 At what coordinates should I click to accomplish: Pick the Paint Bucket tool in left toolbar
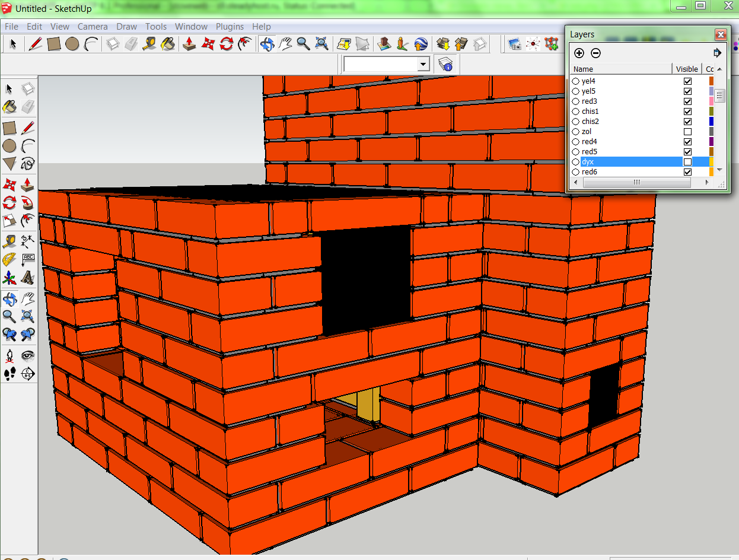click(x=9, y=107)
